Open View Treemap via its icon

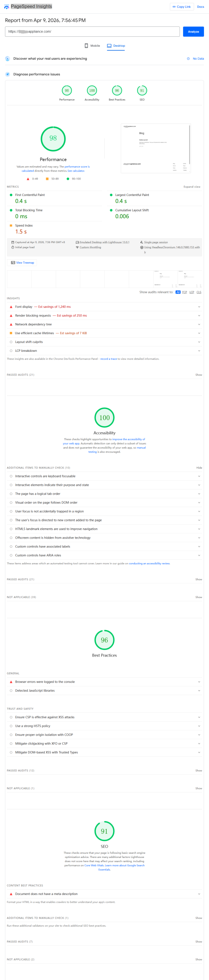pos(13,263)
